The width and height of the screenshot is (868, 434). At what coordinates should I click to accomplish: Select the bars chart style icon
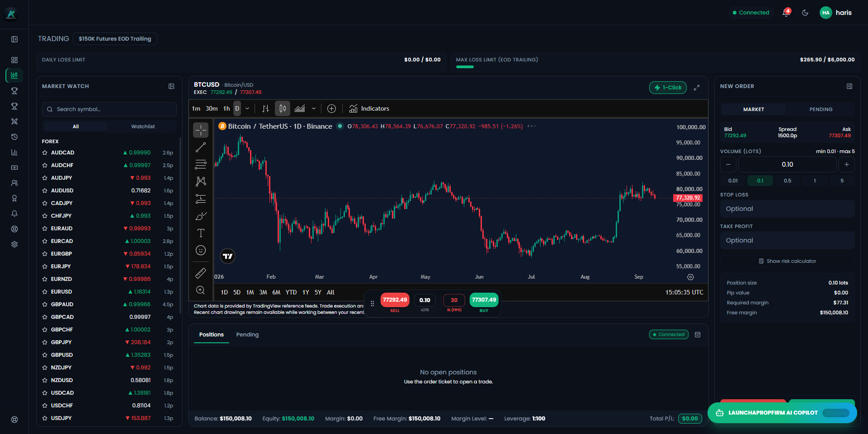pos(265,108)
